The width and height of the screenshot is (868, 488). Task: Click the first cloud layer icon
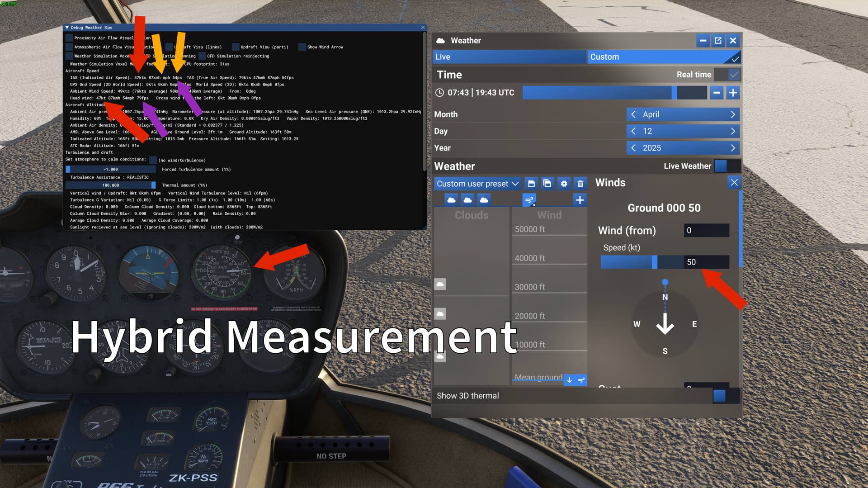point(451,200)
